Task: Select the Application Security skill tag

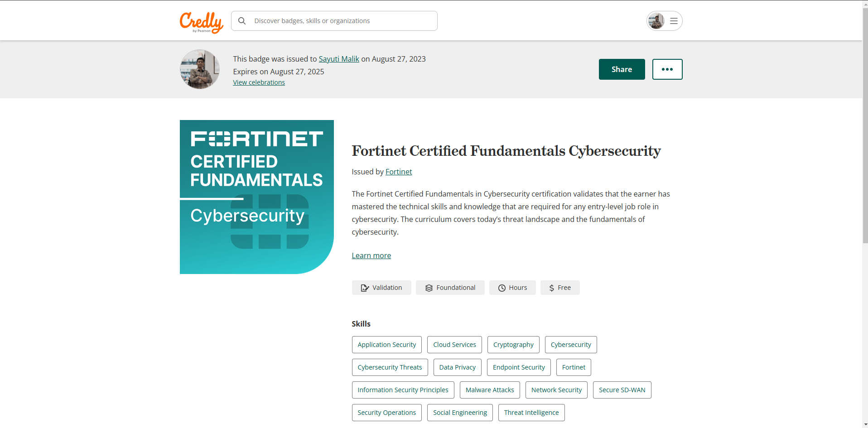Action: 386,345
